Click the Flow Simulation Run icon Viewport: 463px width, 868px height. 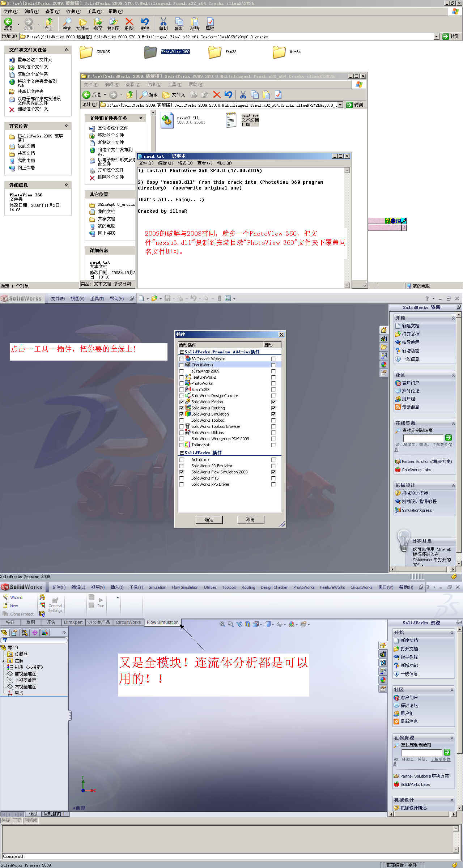101,603
